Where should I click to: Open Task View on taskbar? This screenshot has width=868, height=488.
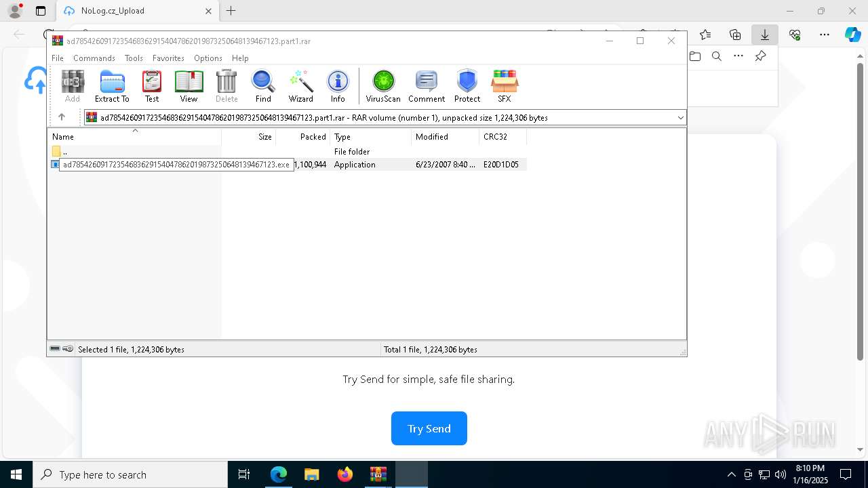[x=244, y=474]
